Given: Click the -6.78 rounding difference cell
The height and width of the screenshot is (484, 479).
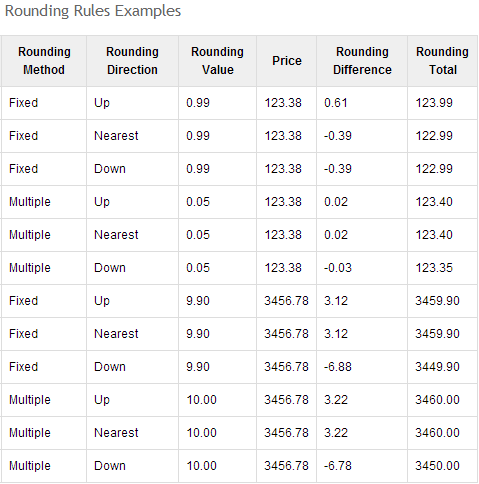Looking at the screenshot, I should [x=362, y=466].
